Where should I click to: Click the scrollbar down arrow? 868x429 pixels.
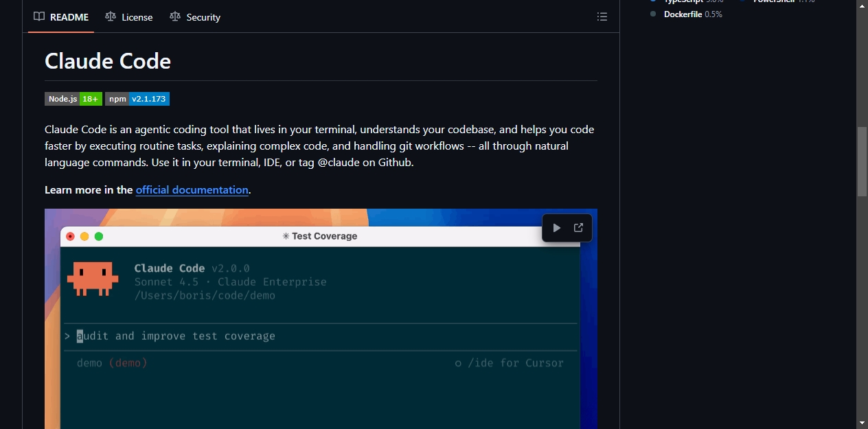click(862, 423)
